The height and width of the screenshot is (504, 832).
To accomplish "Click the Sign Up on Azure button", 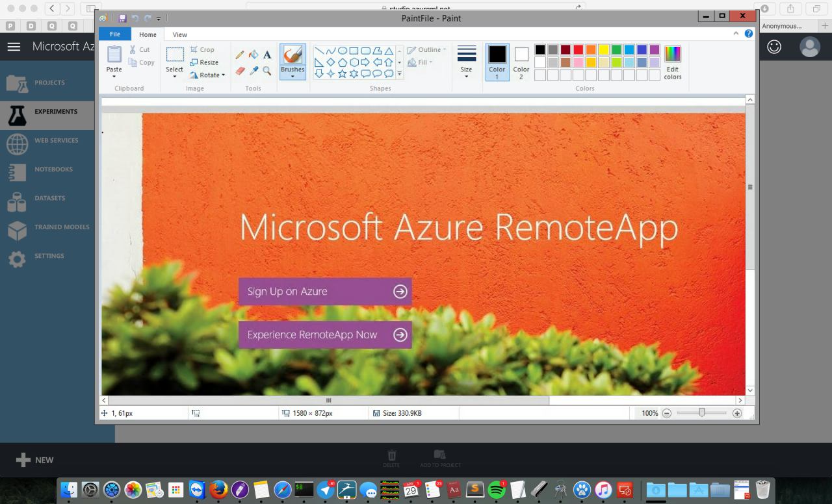I will [325, 292].
